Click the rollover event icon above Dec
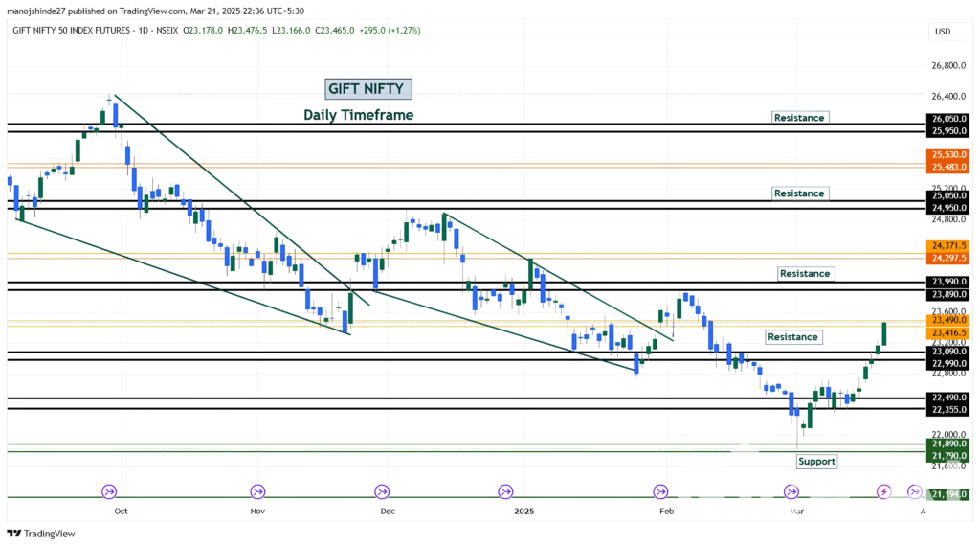 pos(382,492)
